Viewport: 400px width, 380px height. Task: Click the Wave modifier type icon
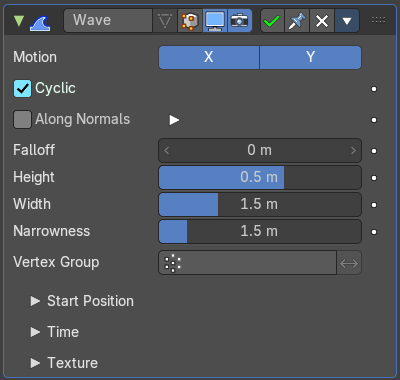coord(40,23)
